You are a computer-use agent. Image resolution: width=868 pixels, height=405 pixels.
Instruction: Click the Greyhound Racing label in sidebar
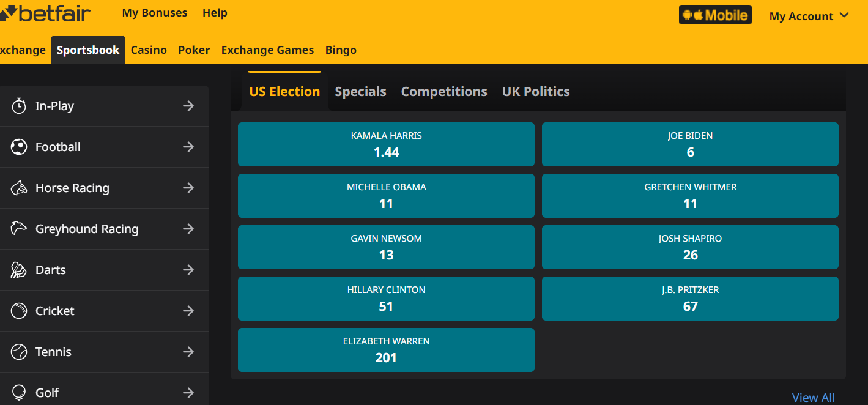(87, 229)
